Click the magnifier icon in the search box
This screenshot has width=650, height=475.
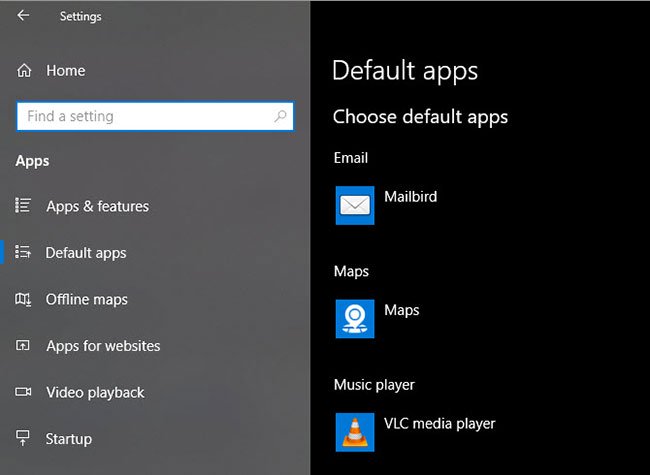click(x=280, y=117)
